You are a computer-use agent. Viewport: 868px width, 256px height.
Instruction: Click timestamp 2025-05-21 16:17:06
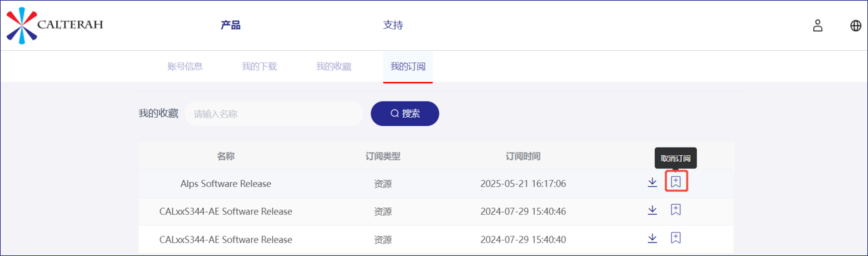point(523,184)
